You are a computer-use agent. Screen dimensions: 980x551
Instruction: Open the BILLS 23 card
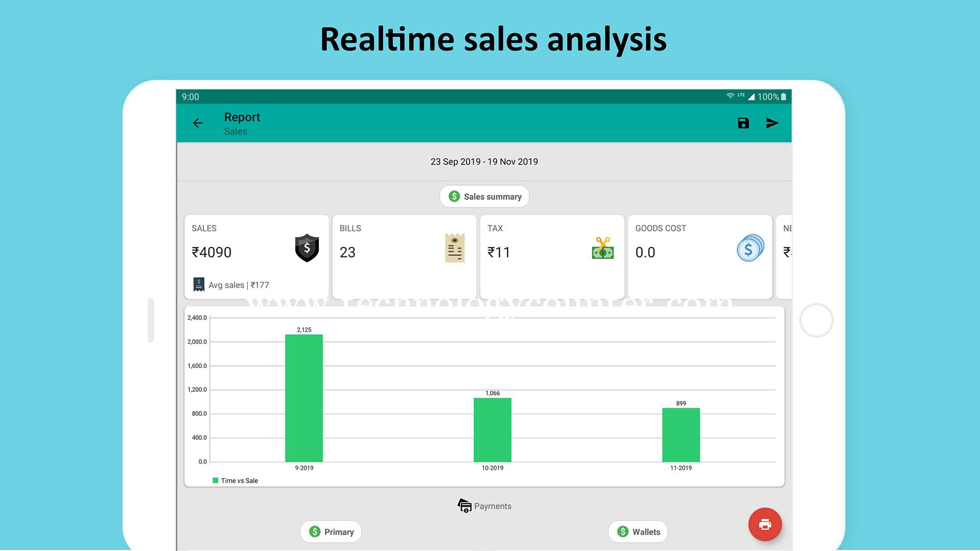pos(404,257)
